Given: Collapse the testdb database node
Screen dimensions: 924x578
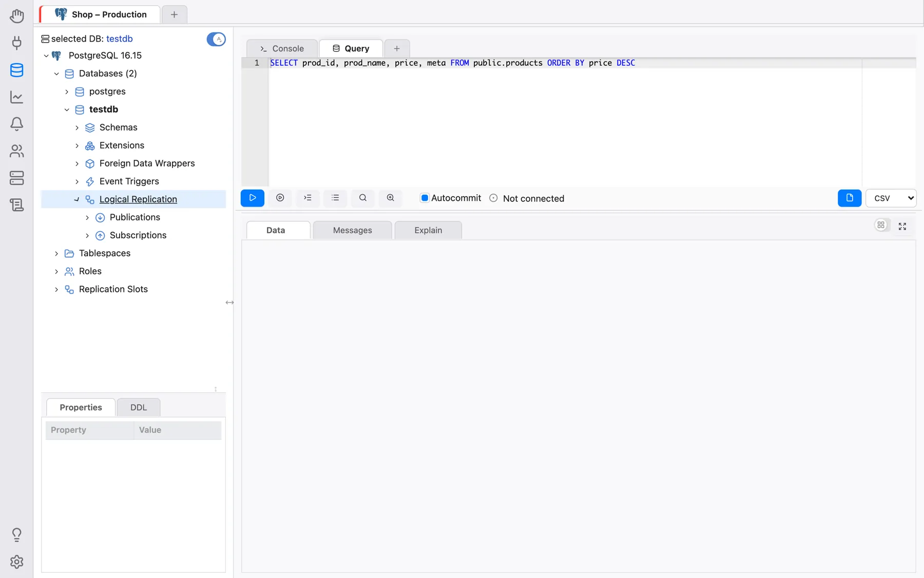Looking at the screenshot, I should point(67,109).
